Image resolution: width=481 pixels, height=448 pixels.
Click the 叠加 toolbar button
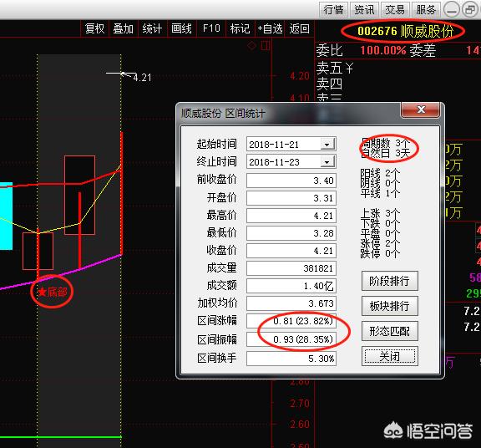click(124, 29)
